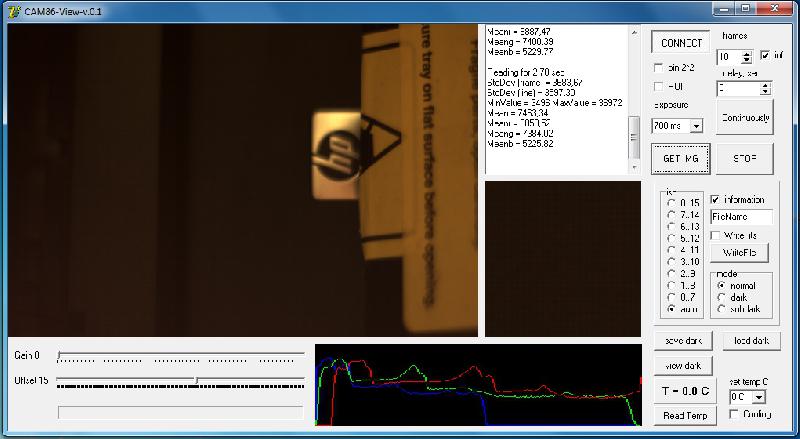
Task: Click the GET IMG button
Action: coord(681,159)
